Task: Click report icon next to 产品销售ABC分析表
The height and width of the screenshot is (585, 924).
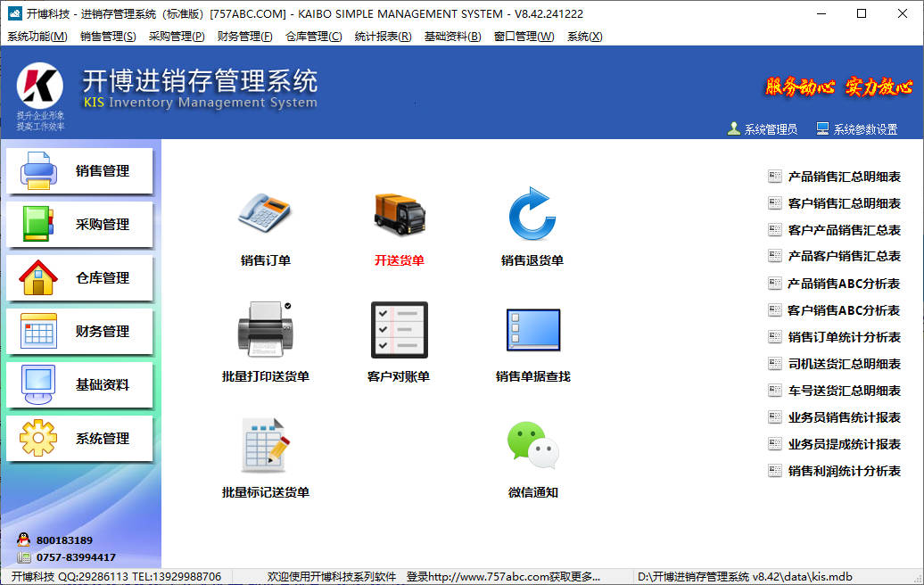Action: point(775,284)
